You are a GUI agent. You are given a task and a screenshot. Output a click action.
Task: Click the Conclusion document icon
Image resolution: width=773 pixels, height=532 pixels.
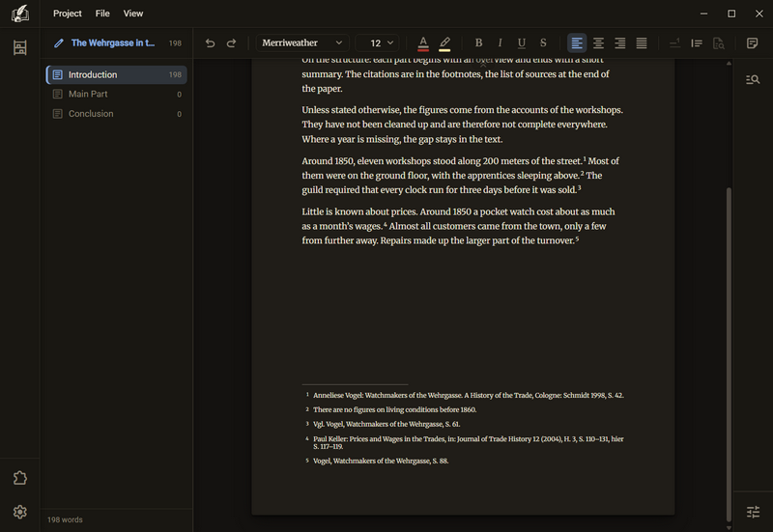58,114
